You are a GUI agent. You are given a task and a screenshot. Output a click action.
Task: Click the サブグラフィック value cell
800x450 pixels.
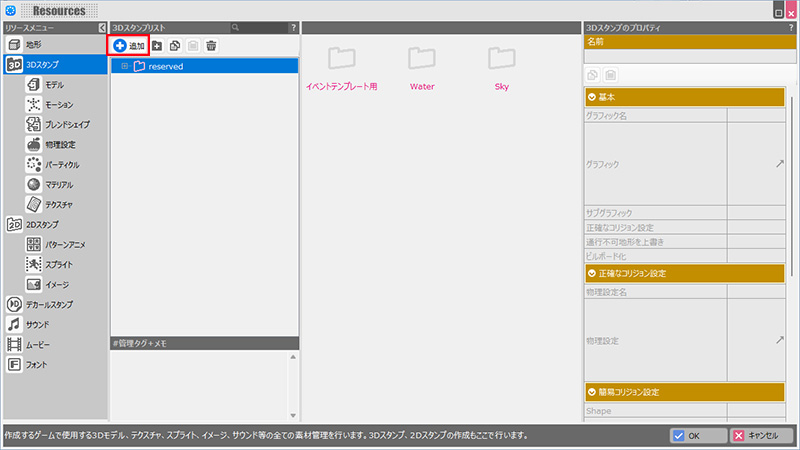[756, 213]
